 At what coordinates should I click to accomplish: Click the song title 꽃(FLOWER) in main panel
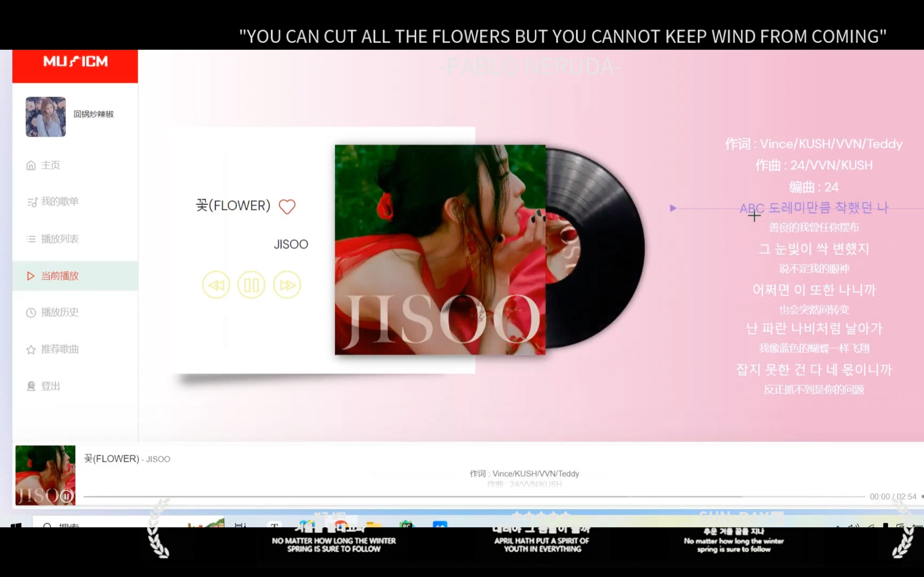pos(233,206)
